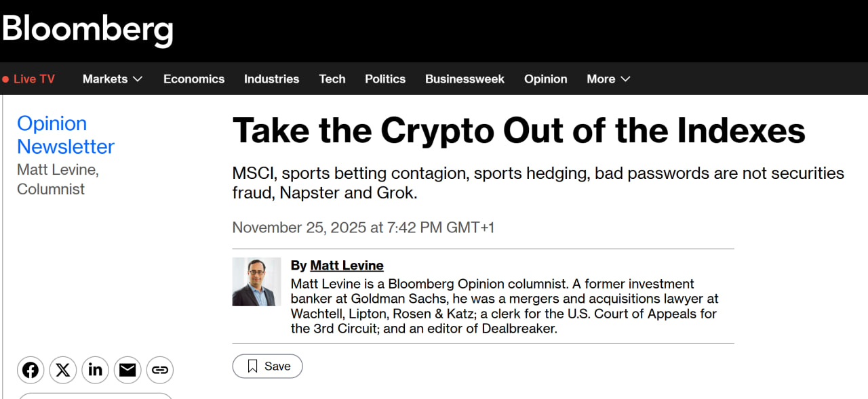The width and height of the screenshot is (868, 399).
Task: Open the Businessweek section
Action: coord(465,79)
